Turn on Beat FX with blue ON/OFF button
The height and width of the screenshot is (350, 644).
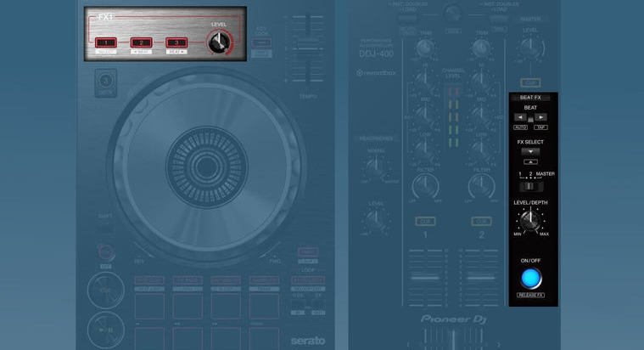pos(530,278)
